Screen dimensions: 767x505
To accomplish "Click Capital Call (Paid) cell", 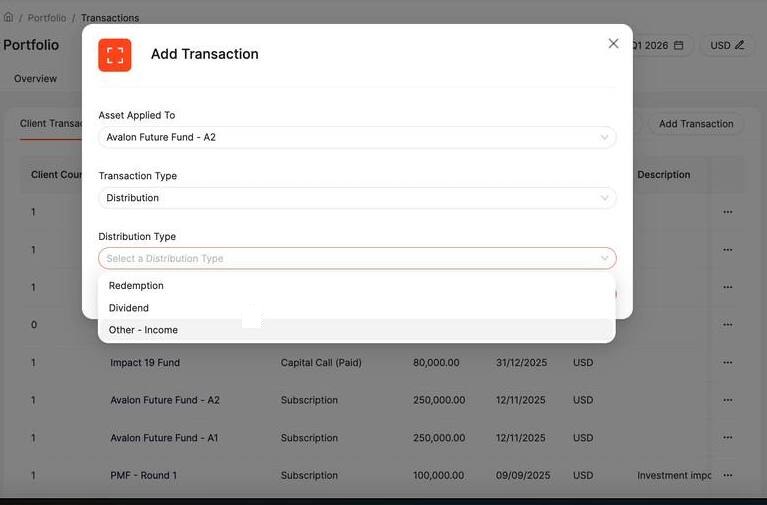I will [321, 363].
